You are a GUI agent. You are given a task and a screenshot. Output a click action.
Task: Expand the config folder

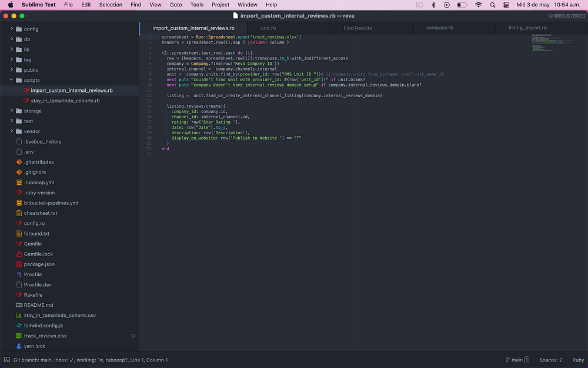11,29
